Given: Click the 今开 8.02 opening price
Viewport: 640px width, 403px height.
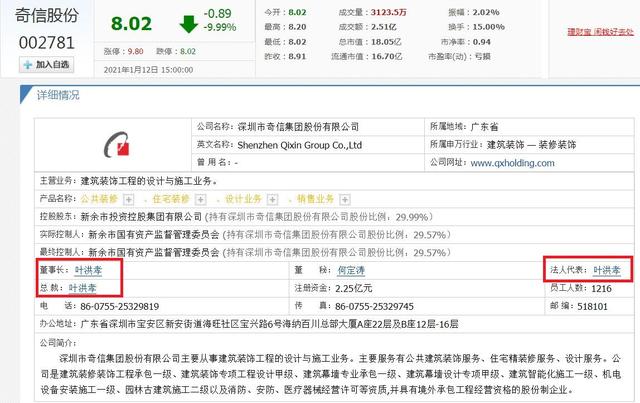Looking at the screenshot, I should pos(297,12).
